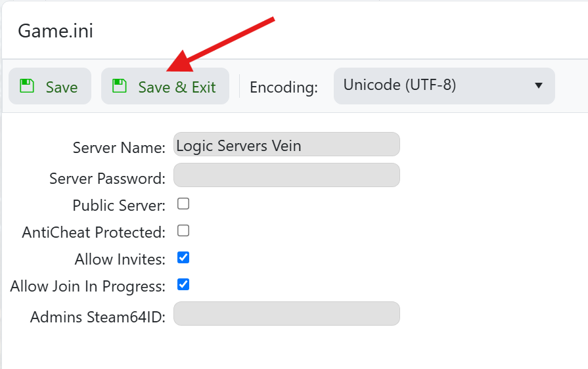This screenshot has width=588, height=369.
Task: Select the Admins Steam64ID input box
Action: (286, 314)
